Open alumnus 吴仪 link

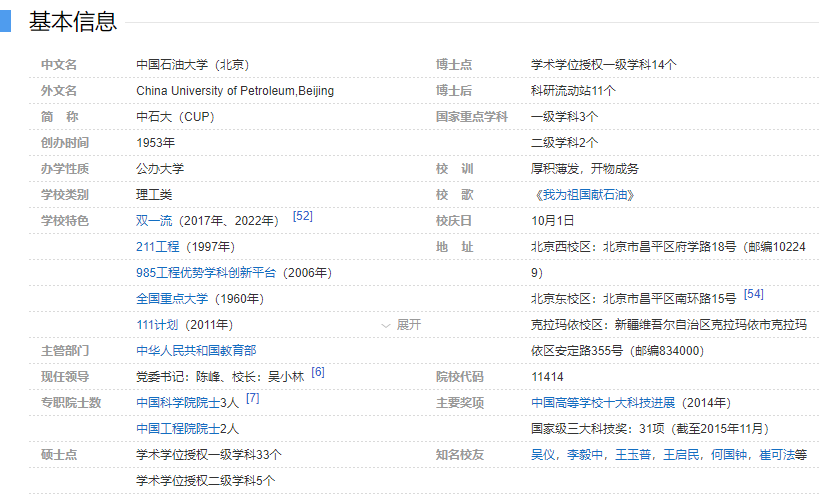tap(543, 455)
